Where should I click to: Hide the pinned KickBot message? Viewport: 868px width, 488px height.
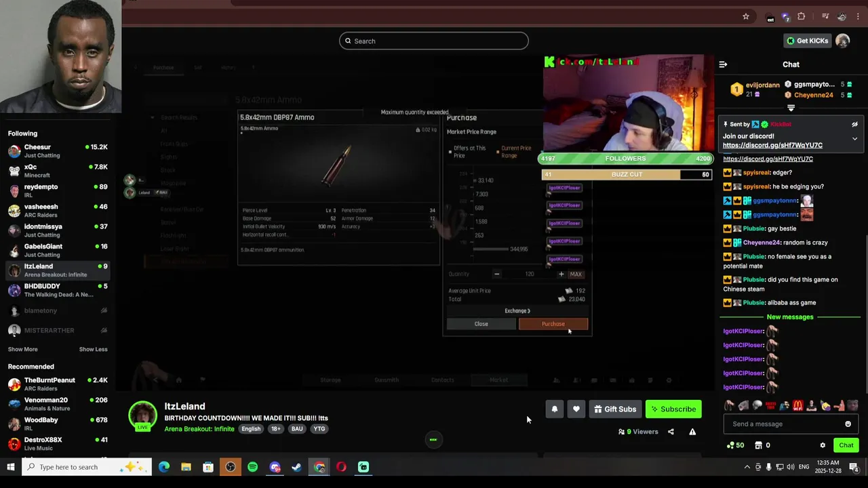pos(854,125)
